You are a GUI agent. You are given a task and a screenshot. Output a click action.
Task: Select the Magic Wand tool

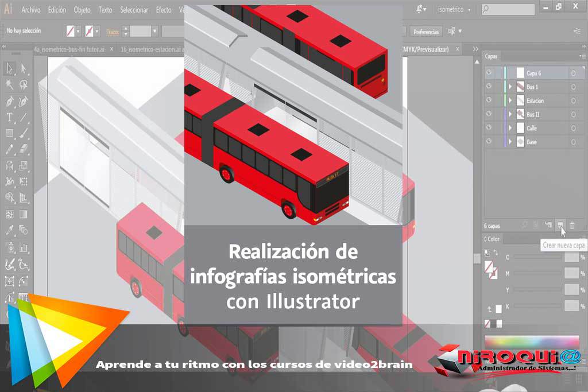(x=9, y=85)
